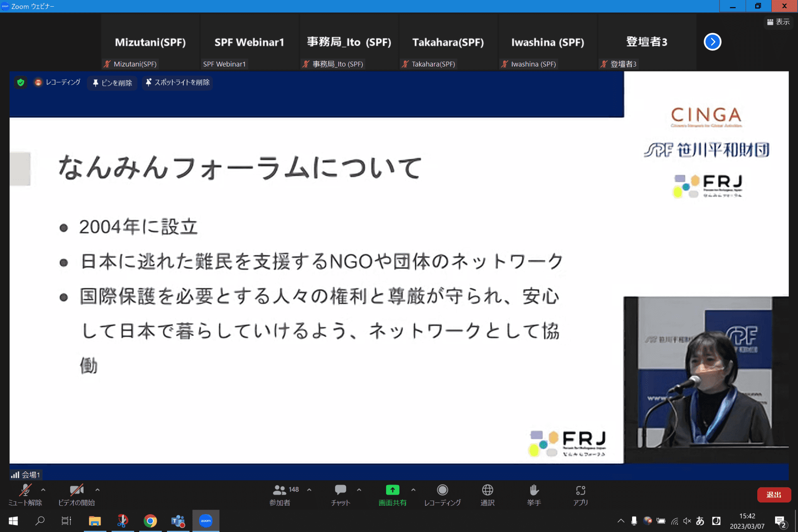798x532 pixels.
Task: Select Mizutani(SPF) participant tile
Action: (150, 42)
